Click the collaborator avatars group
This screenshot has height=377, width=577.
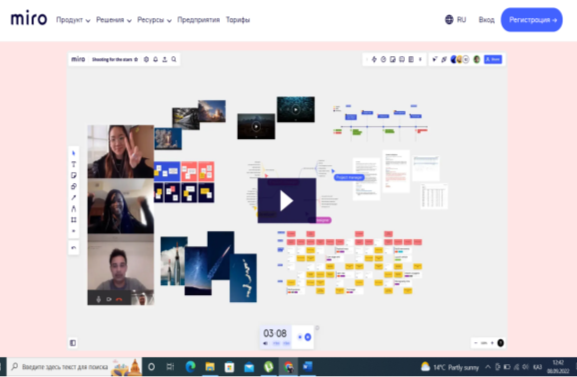(460, 59)
